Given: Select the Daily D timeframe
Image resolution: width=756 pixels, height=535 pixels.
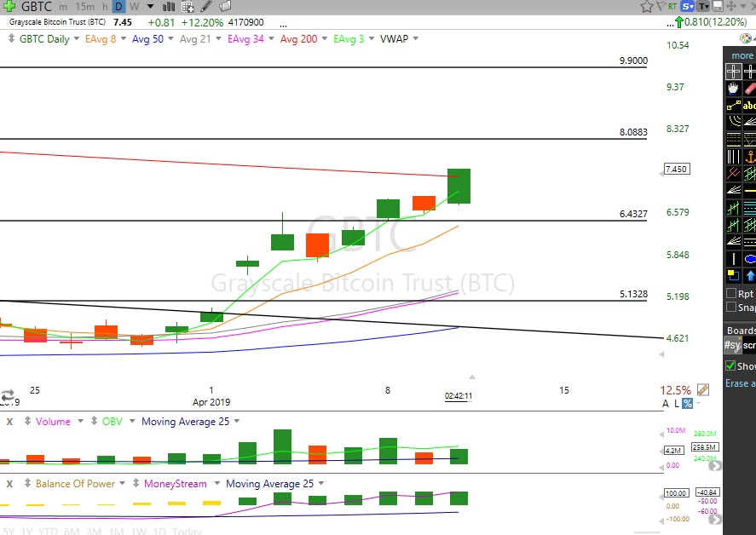Looking at the screenshot, I should (118, 7).
